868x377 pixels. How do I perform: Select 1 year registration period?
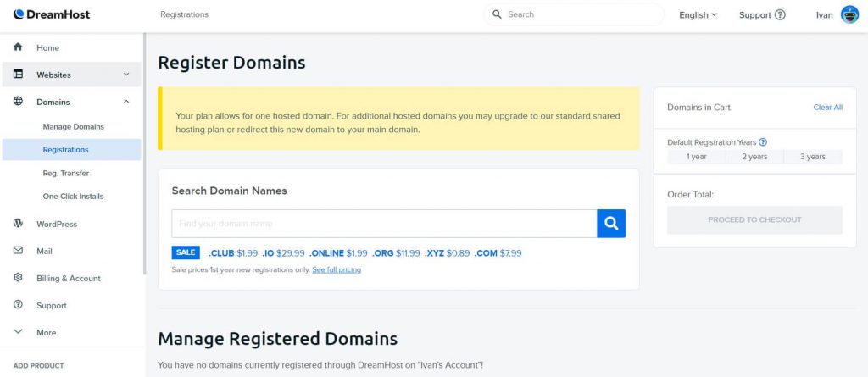point(697,157)
